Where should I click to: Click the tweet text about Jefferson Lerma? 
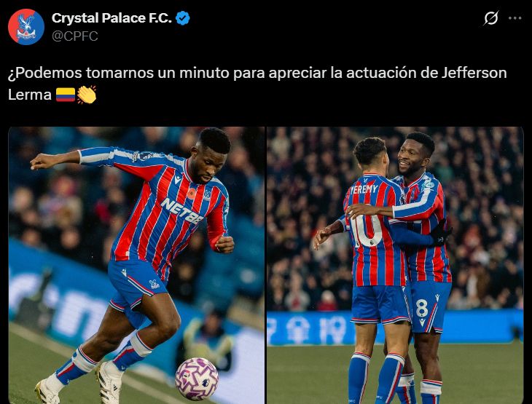[257, 84]
